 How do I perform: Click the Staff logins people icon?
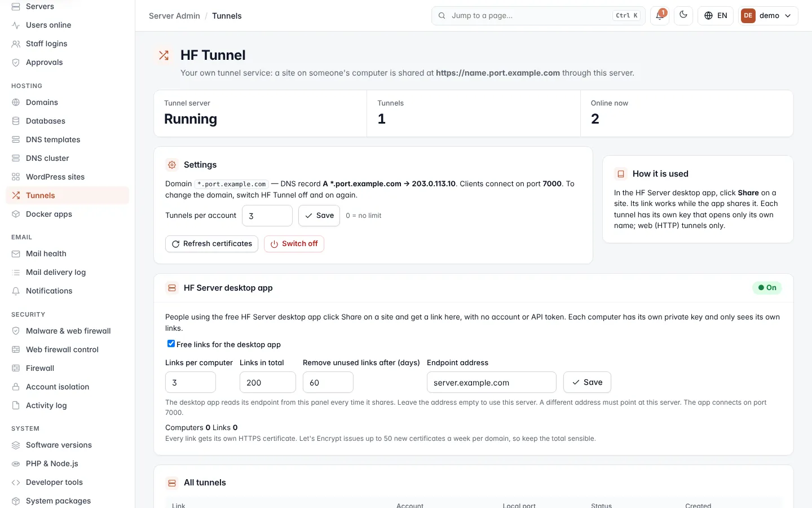pyautogui.click(x=16, y=44)
